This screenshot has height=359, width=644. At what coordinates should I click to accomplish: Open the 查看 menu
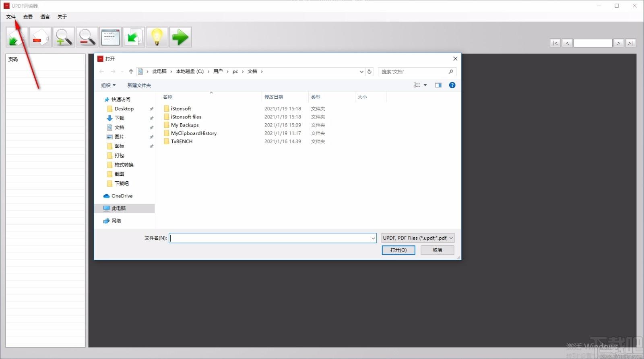click(28, 17)
